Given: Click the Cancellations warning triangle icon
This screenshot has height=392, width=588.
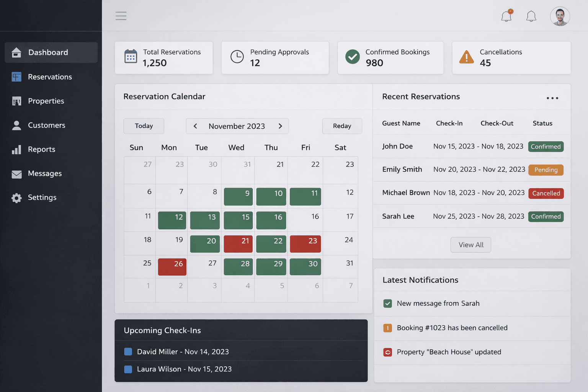Looking at the screenshot, I should click(466, 57).
